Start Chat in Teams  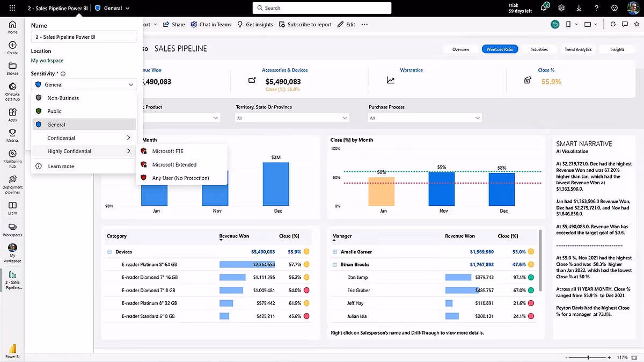click(216, 24)
